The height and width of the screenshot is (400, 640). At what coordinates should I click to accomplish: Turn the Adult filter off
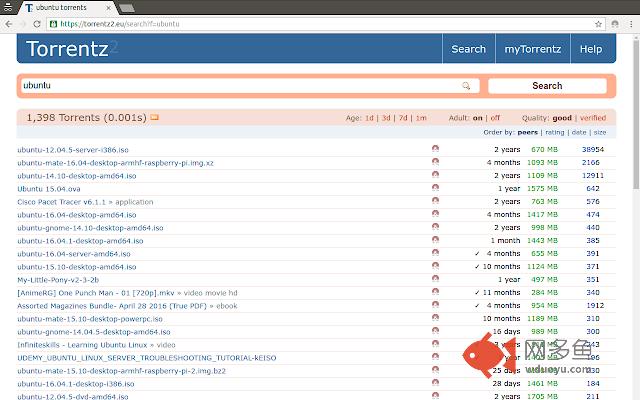495,118
